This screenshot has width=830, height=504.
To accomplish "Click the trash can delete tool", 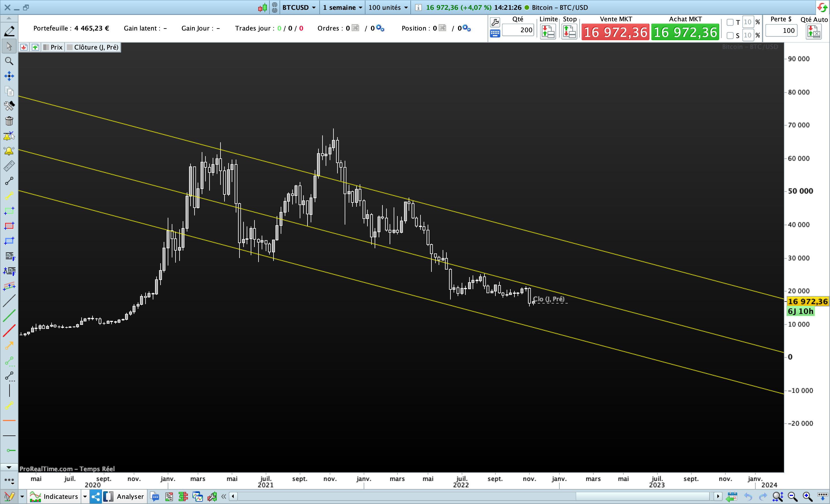I will click(x=9, y=121).
